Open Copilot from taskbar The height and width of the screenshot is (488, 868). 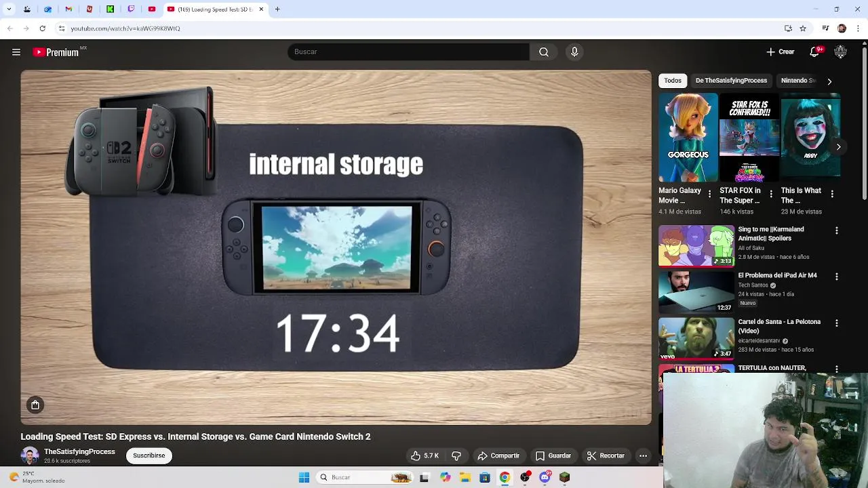pyautogui.click(x=445, y=477)
